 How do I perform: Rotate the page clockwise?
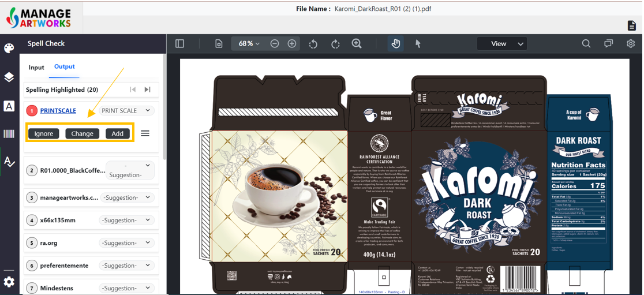tap(335, 43)
